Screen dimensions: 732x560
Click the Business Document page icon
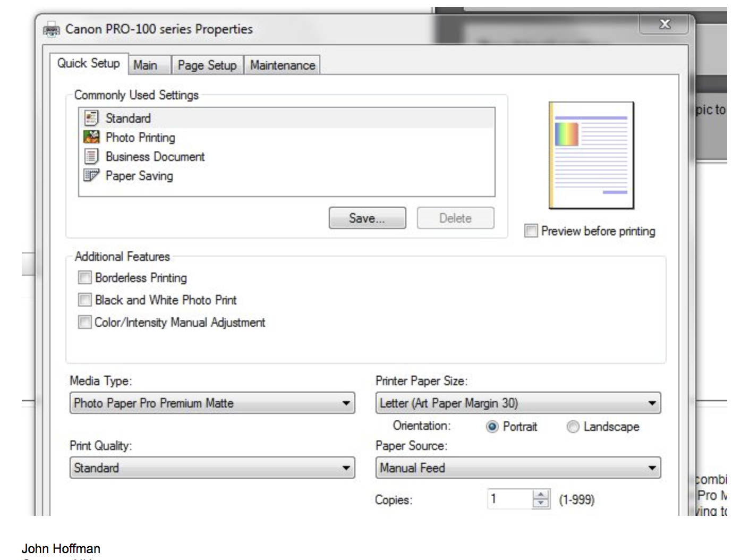pos(91,156)
